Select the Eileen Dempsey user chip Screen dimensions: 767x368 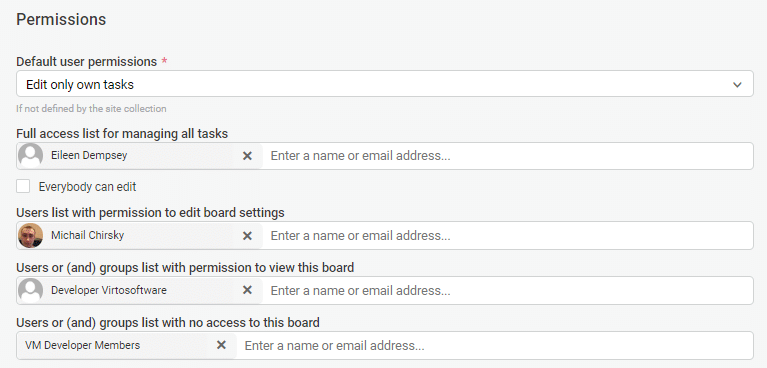click(x=140, y=156)
